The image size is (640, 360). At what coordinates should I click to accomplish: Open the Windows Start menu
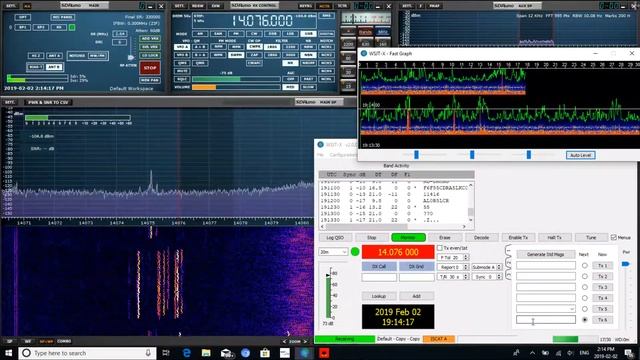click(9, 353)
